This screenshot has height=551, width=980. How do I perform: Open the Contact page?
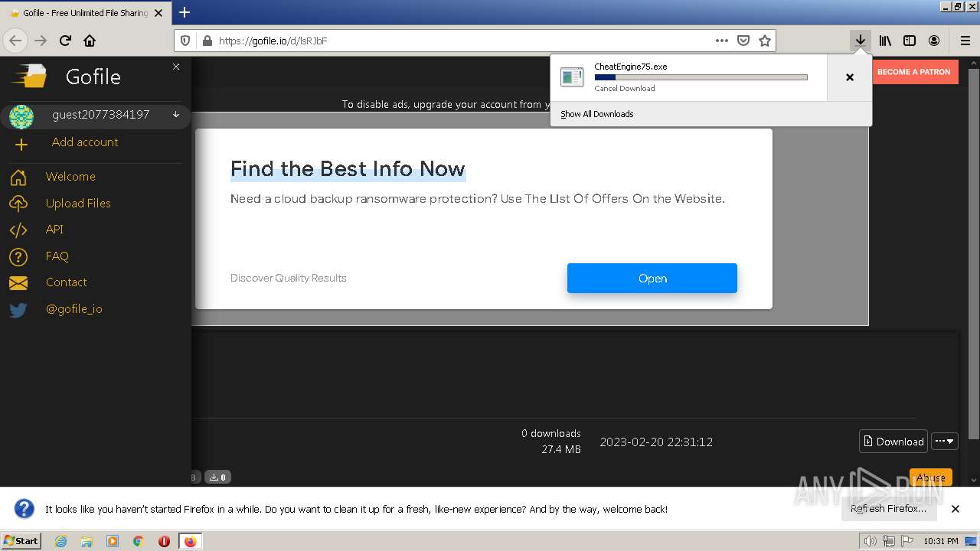67,282
